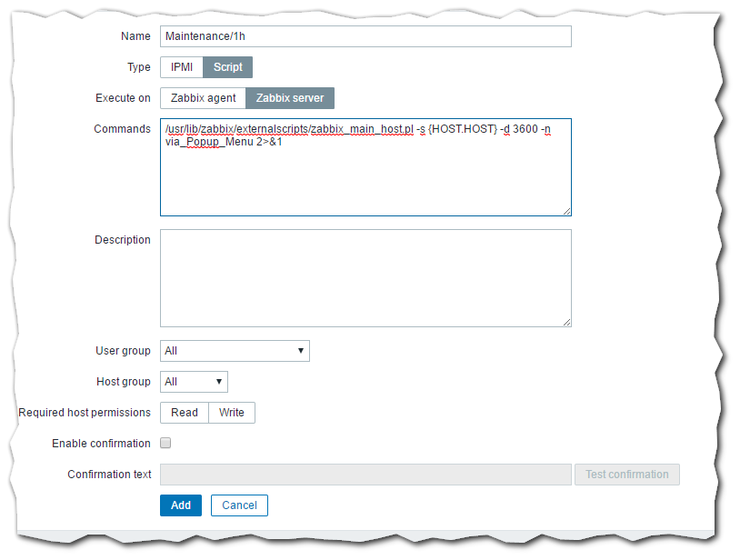Set execution to Zabbix server

click(x=290, y=98)
